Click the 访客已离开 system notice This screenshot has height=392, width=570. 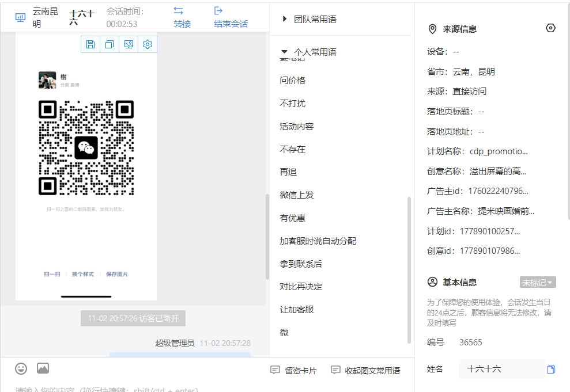tap(133, 318)
